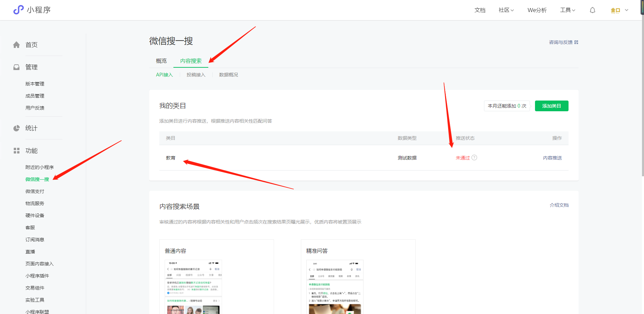Open 物流服务 in the sidebar
Viewport: 644px width, 314px height.
click(x=35, y=203)
